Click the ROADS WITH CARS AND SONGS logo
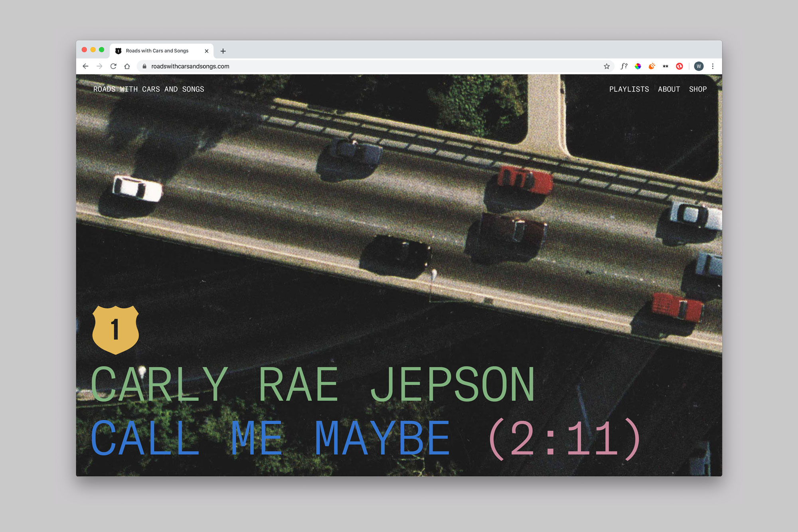This screenshot has width=798, height=532. tap(148, 89)
